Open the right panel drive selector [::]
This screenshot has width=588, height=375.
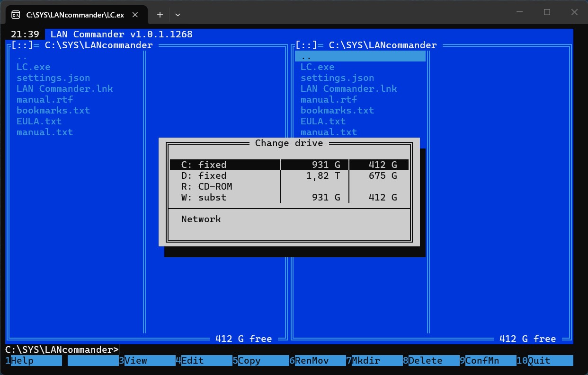pyautogui.click(x=306, y=45)
